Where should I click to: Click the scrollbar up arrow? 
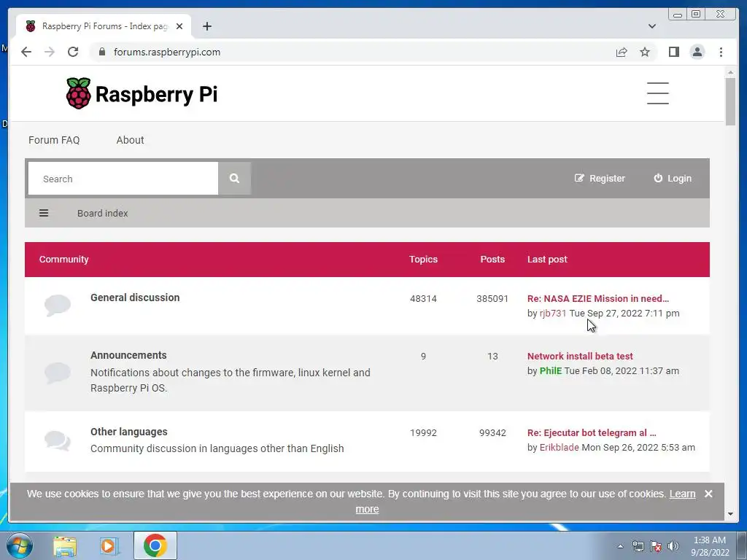[x=730, y=72]
